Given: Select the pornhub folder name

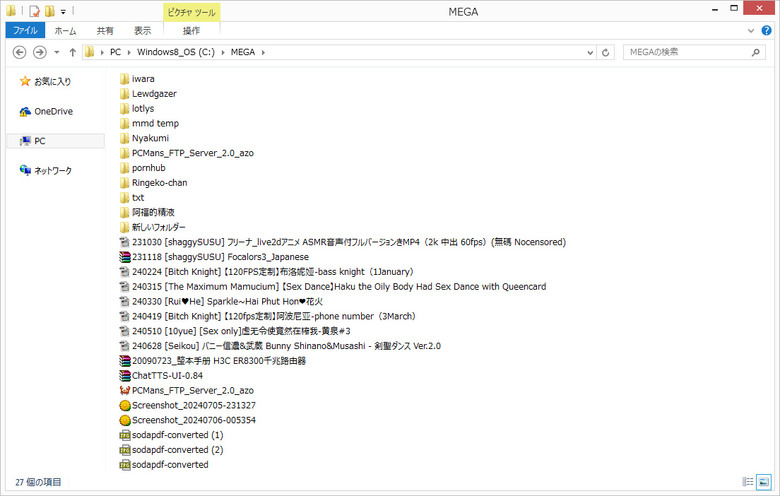Looking at the screenshot, I should click(149, 168).
